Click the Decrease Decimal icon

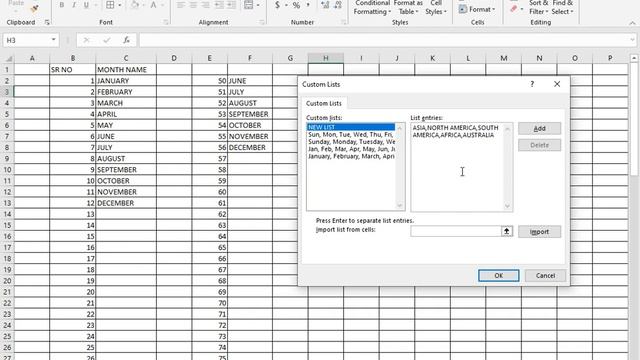point(338,5)
